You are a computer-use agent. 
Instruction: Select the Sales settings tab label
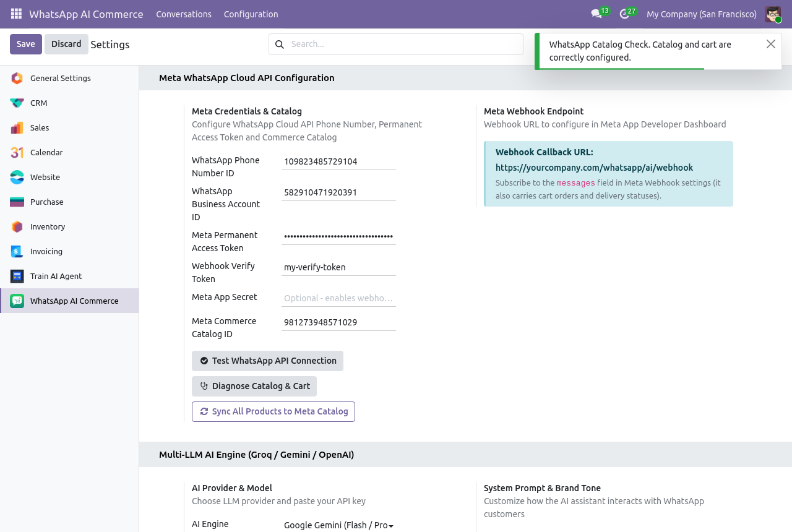(40, 127)
